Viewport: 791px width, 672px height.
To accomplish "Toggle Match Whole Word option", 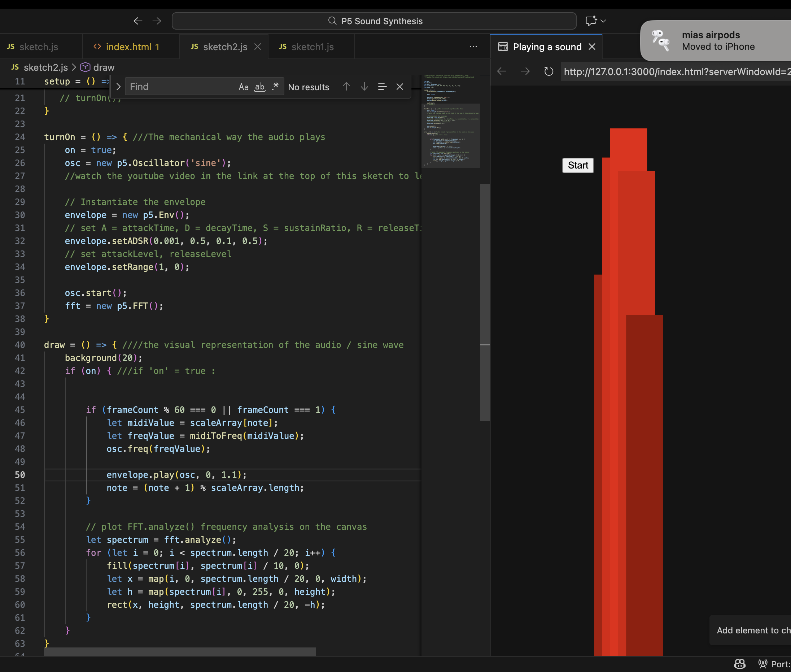I will pyautogui.click(x=260, y=87).
